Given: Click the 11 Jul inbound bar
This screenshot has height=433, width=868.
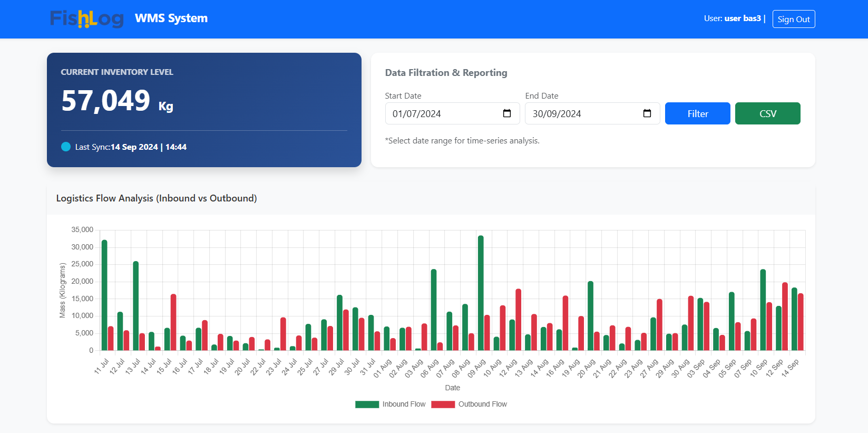Looking at the screenshot, I should [x=104, y=295].
